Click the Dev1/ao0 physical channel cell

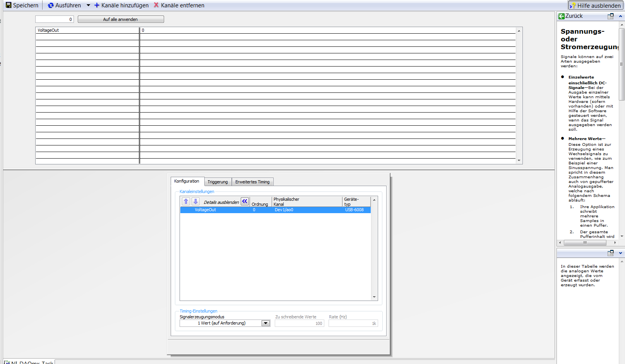(284, 210)
